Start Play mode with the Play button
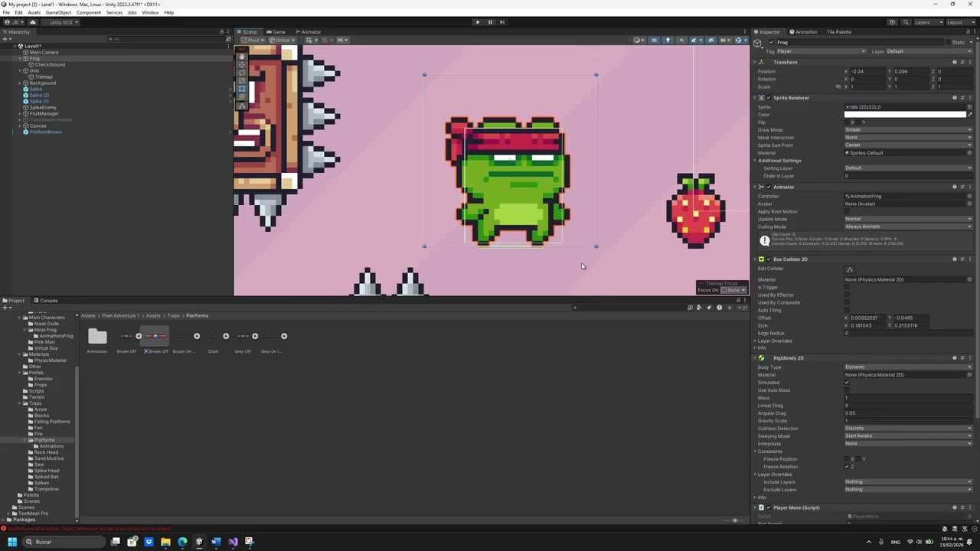Viewport: 980px width, 551px height. [478, 22]
